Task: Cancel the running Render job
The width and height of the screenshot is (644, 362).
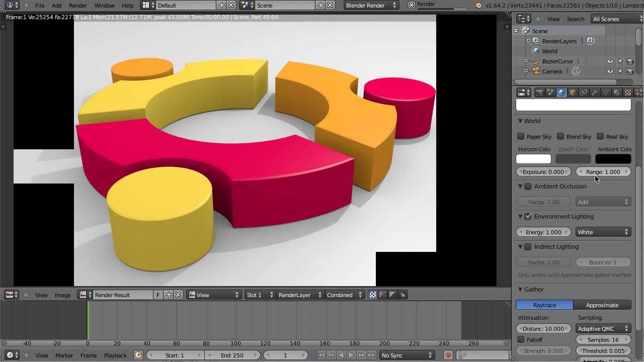Action: pos(412,5)
